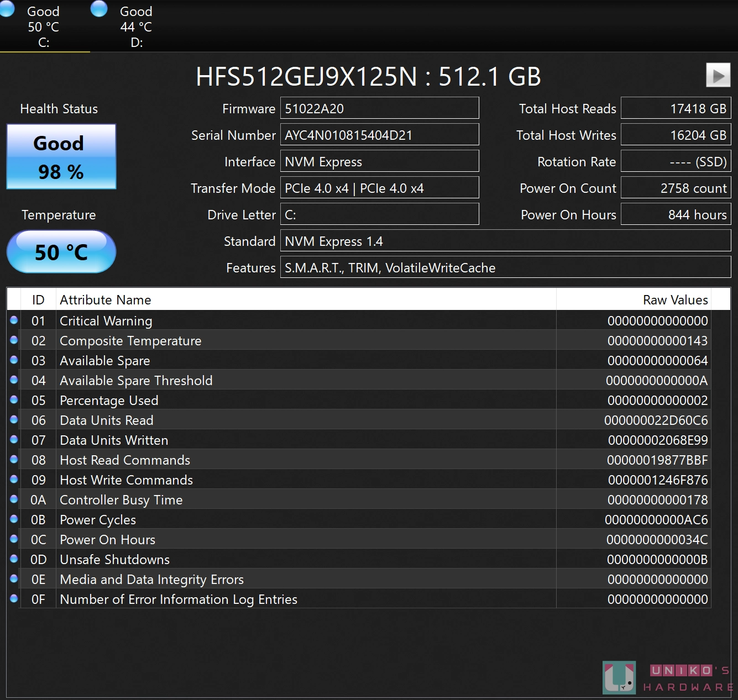This screenshot has height=700, width=738.
Task: Click status icon for Media and Data Integrity Errors
Action: tap(14, 578)
